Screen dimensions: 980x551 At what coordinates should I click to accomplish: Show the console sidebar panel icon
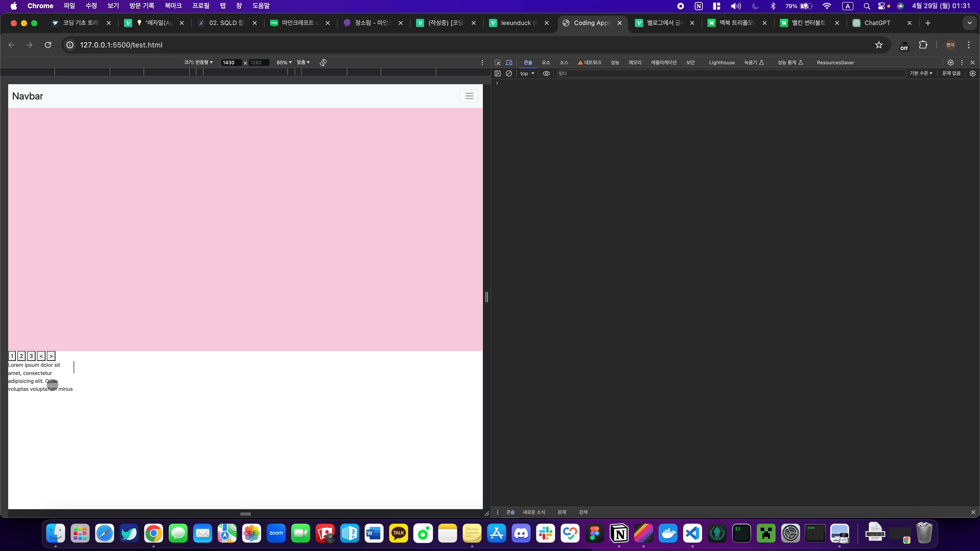pyautogui.click(x=498, y=73)
